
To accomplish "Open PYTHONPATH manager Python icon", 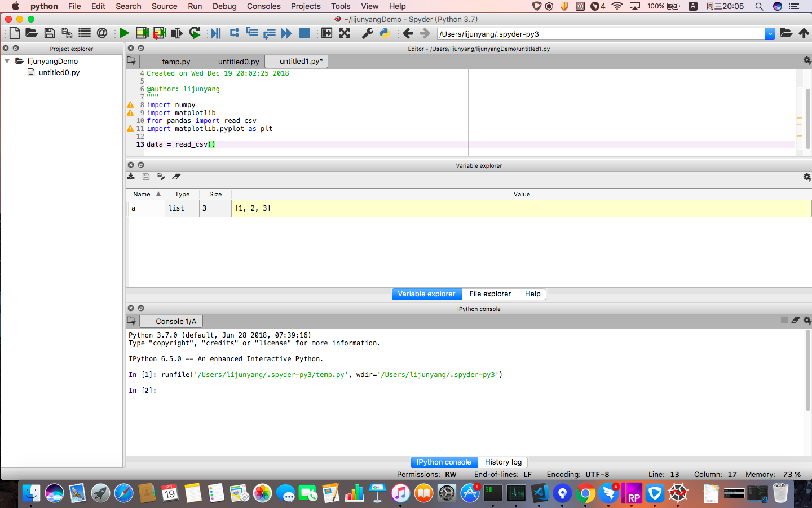I will click(385, 33).
